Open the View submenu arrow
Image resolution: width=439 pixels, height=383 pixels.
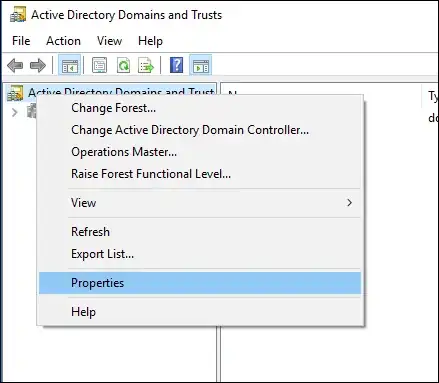coord(349,203)
